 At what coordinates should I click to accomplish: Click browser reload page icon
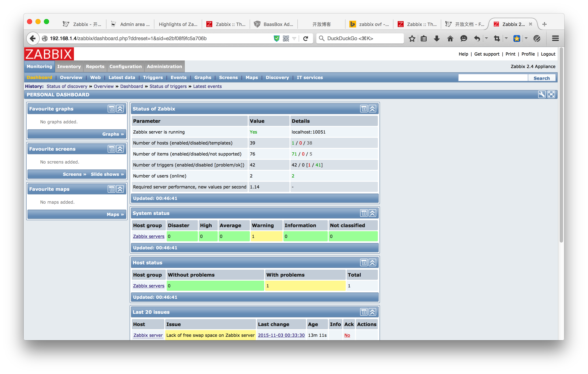click(x=305, y=38)
